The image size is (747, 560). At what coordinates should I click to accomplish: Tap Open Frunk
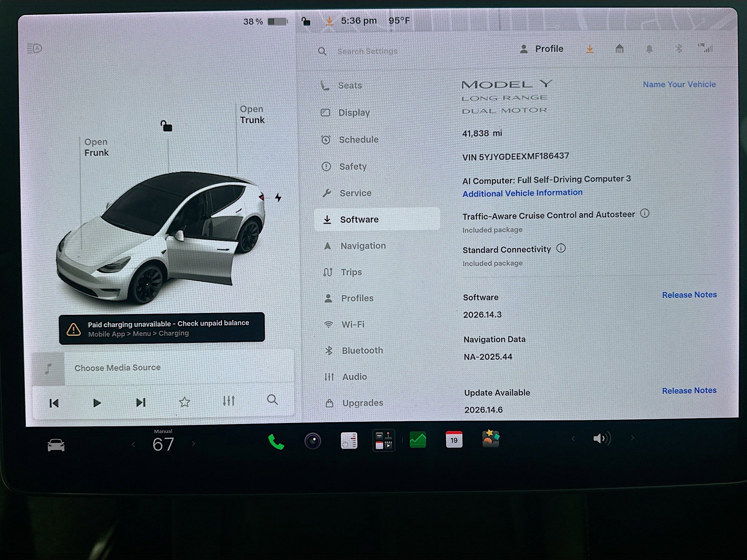pos(96,147)
